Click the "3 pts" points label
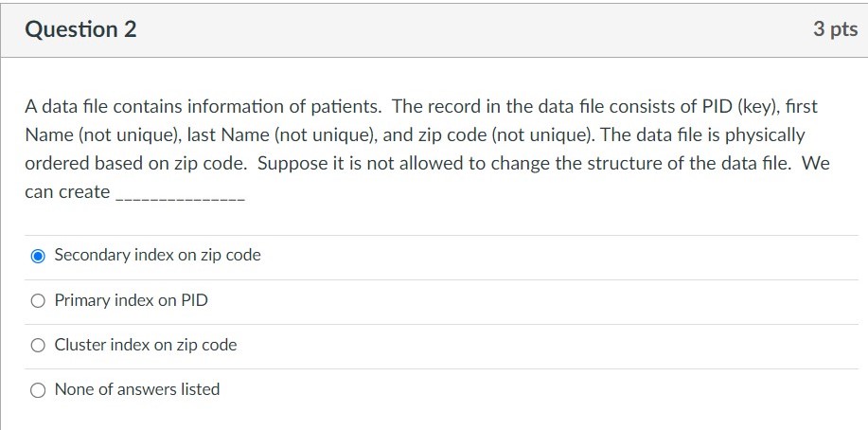This screenshot has height=430, width=868. [835, 28]
